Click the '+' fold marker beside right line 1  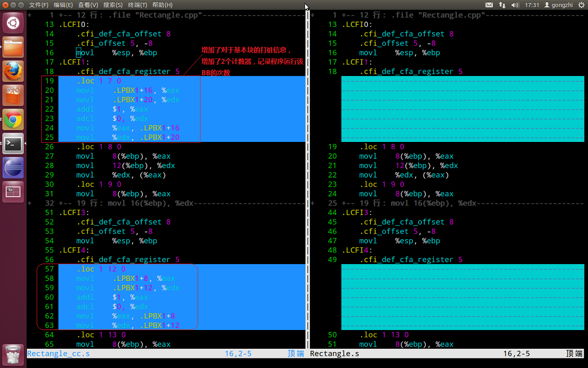point(313,15)
